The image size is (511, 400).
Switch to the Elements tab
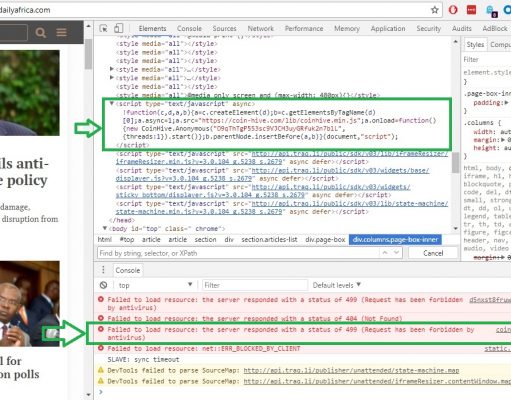(152, 29)
